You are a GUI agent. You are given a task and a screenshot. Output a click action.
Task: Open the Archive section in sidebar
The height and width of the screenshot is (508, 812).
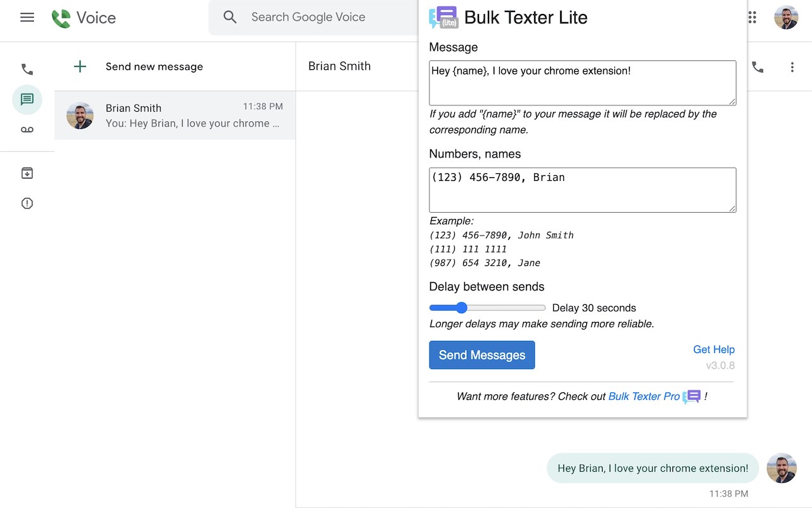[x=27, y=173]
